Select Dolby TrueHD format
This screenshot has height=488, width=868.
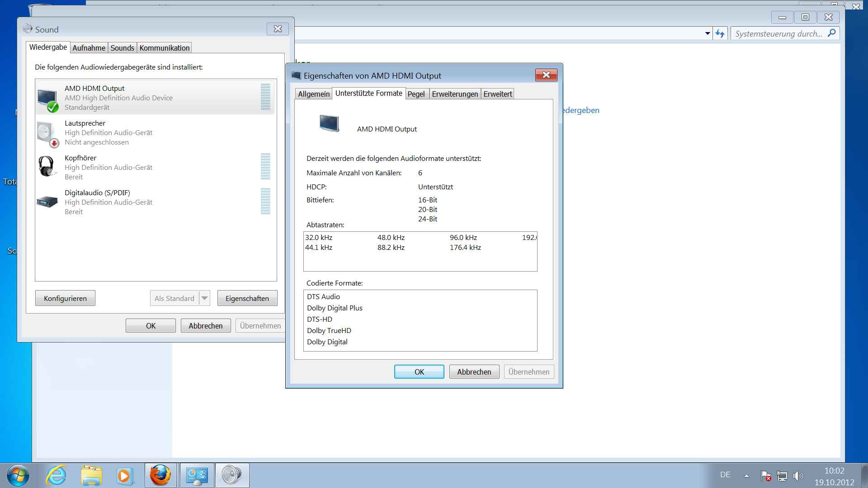coord(329,330)
